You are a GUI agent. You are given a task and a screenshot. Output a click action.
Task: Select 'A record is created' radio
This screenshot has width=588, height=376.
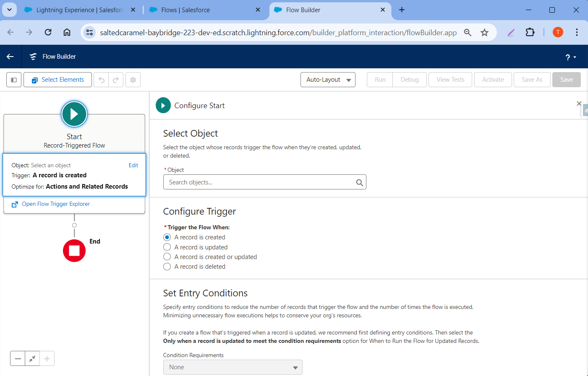[167, 237]
